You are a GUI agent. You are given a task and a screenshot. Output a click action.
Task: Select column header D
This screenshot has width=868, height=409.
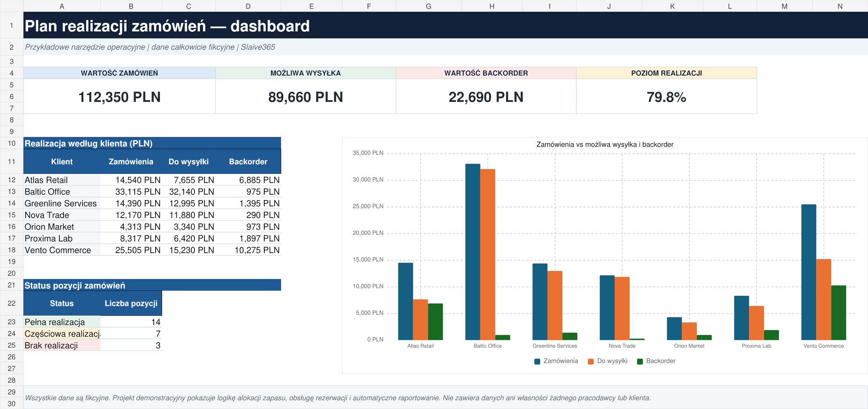tap(248, 6)
